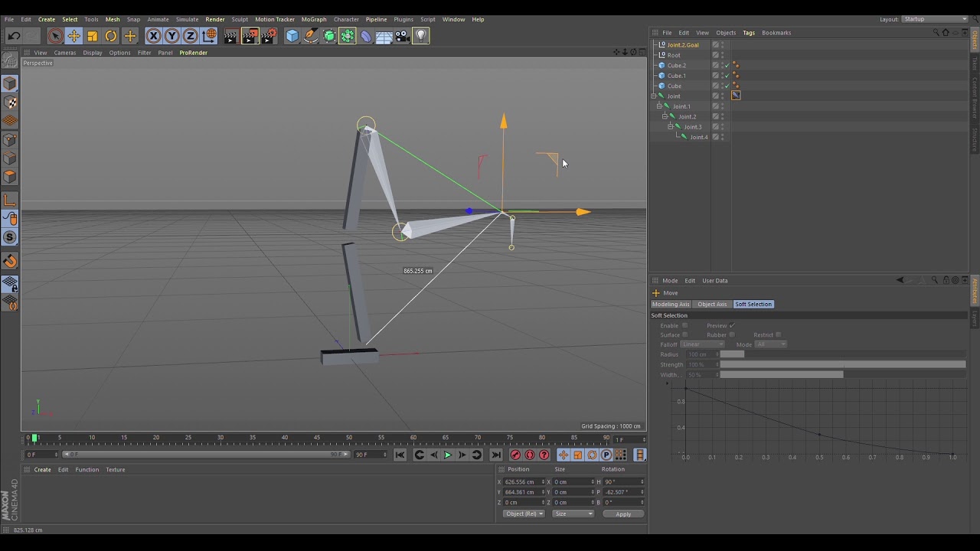Click the Play Forwards button
Viewport: 980px width, 551px height.
point(448,455)
